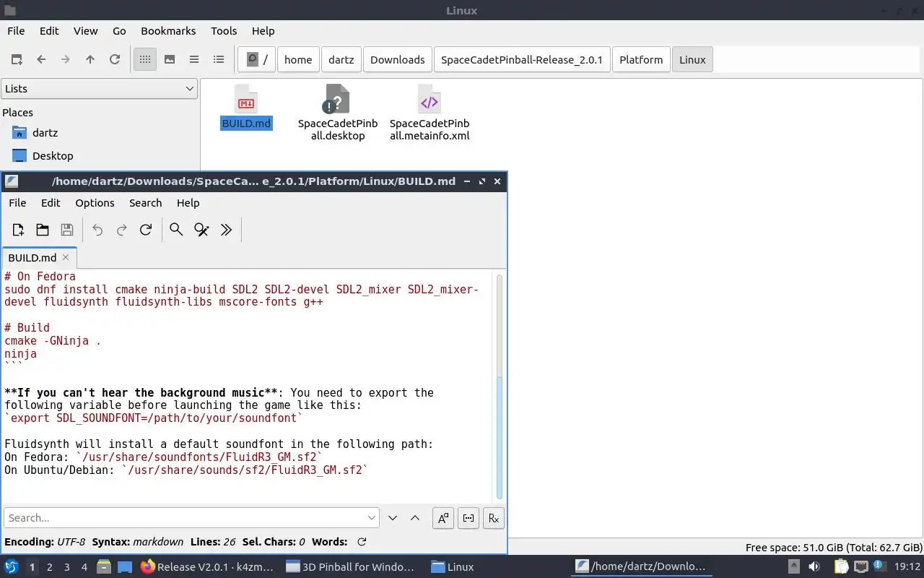The height and width of the screenshot is (578, 924).
Task: Toggle regular expression search option
Action: tap(494, 518)
